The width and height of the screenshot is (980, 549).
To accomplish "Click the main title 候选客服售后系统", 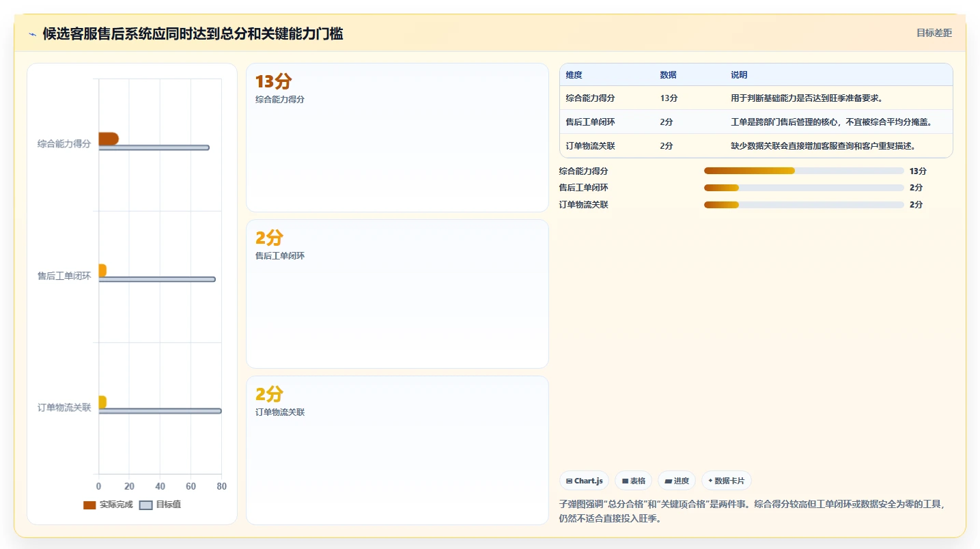I will [193, 33].
